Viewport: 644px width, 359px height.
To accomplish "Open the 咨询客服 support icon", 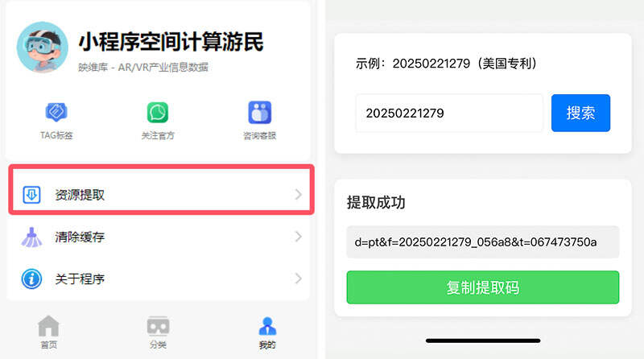I will (259, 112).
